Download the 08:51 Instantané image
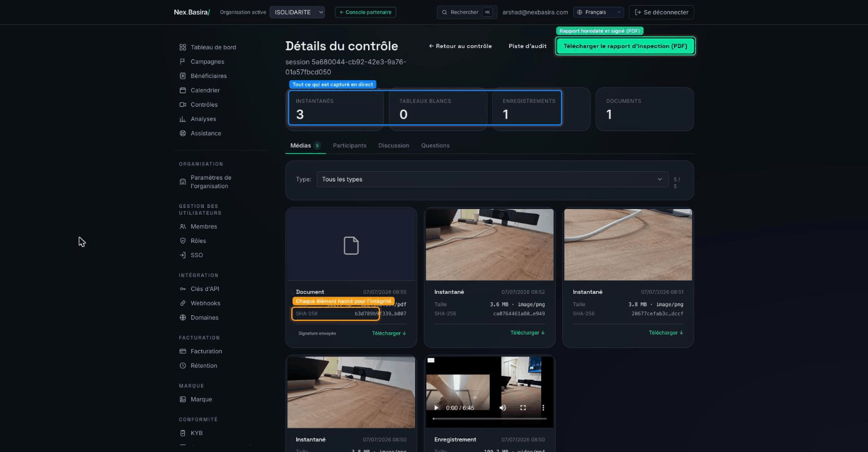The width and height of the screenshot is (868, 452). [x=666, y=333]
